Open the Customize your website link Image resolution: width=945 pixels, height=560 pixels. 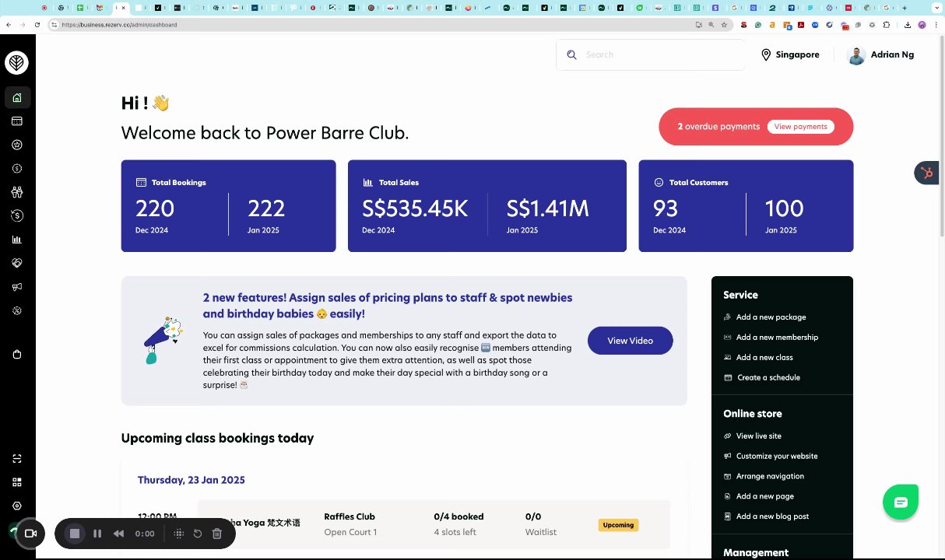click(776, 457)
